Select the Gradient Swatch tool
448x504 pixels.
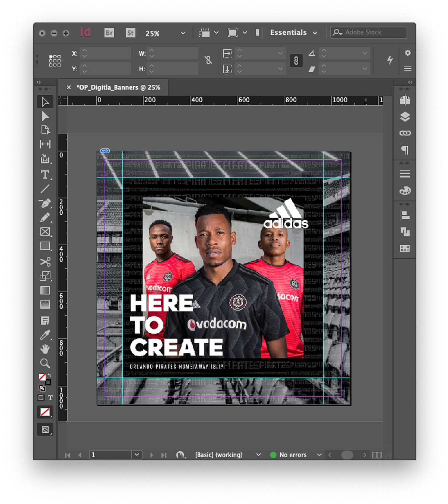[45, 290]
